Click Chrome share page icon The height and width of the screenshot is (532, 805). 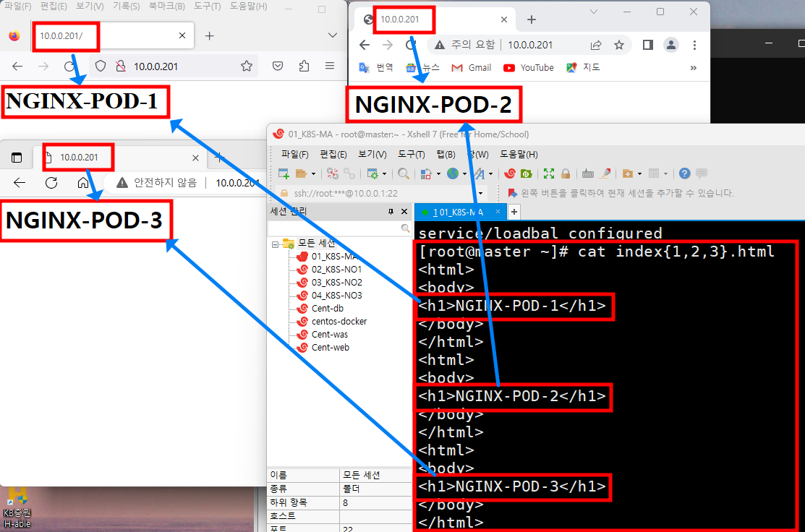595,45
